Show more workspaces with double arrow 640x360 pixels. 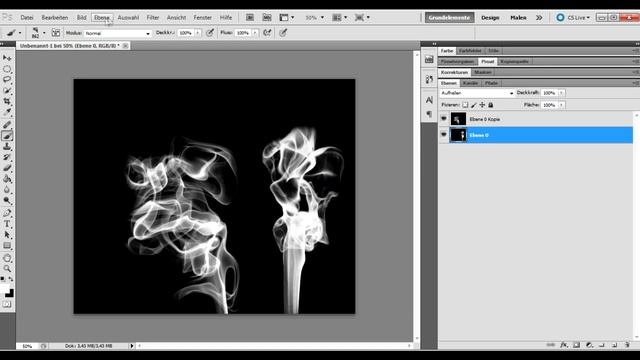(539, 18)
